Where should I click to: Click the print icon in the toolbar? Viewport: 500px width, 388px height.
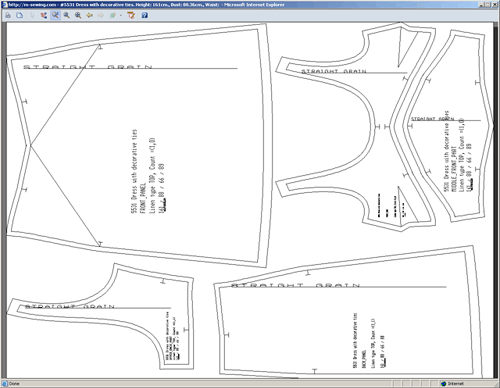[8, 15]
